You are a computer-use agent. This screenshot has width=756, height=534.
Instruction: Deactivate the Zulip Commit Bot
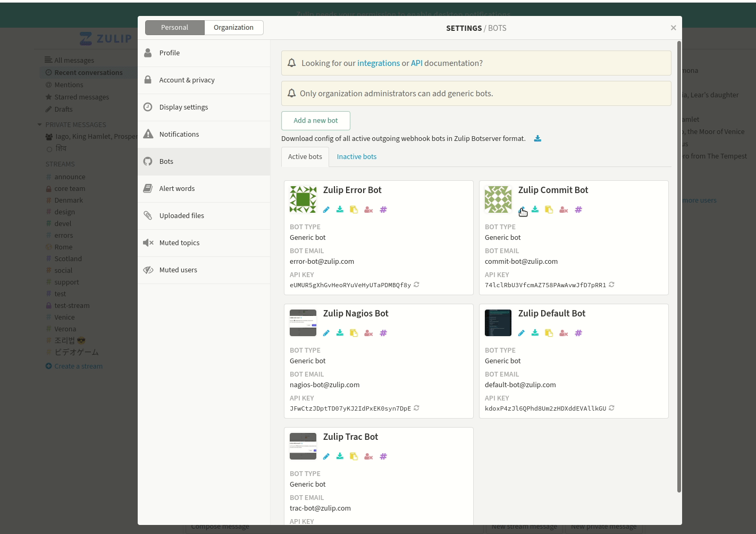(563, 209)
